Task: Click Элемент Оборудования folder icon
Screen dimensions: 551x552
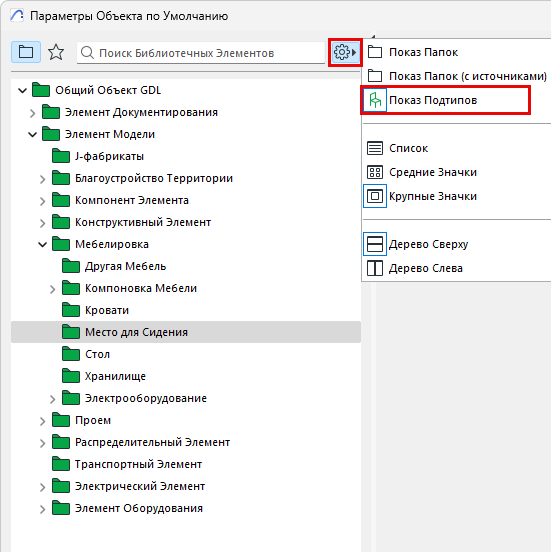Action: pos(61,508)
